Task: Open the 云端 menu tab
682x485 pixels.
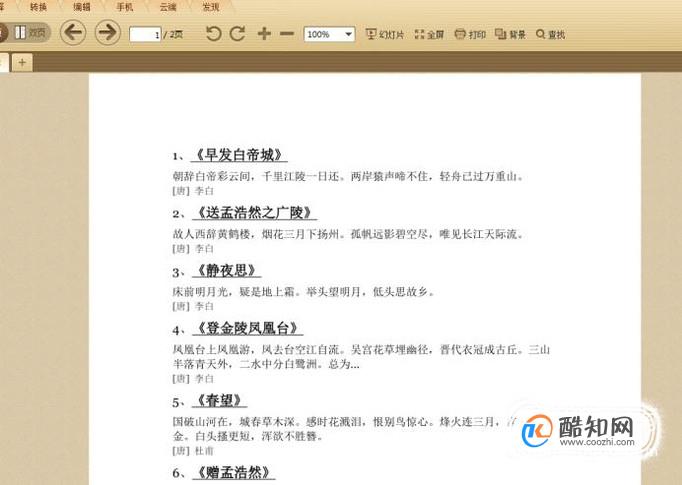Action: pos(167,7)
